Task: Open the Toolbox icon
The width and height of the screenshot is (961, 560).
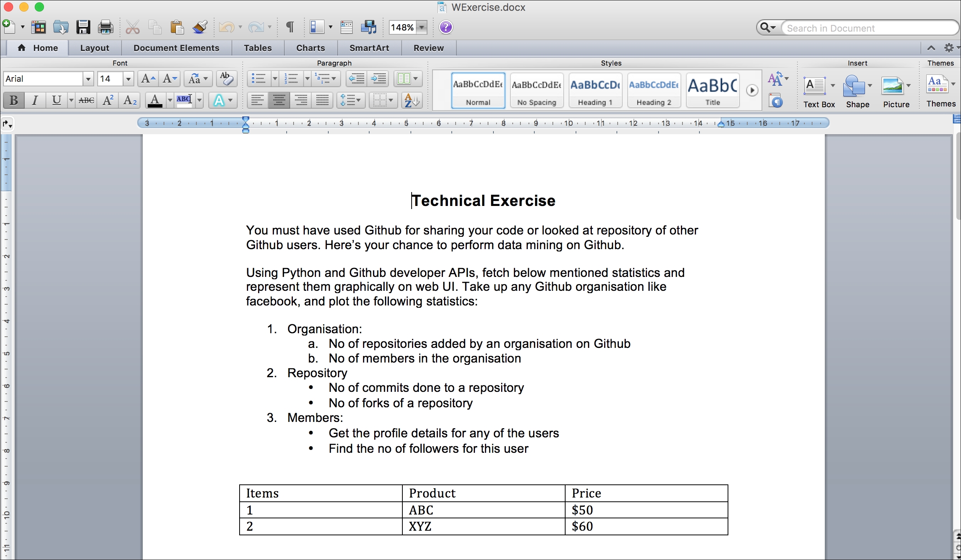Action: tap(346, 27)
